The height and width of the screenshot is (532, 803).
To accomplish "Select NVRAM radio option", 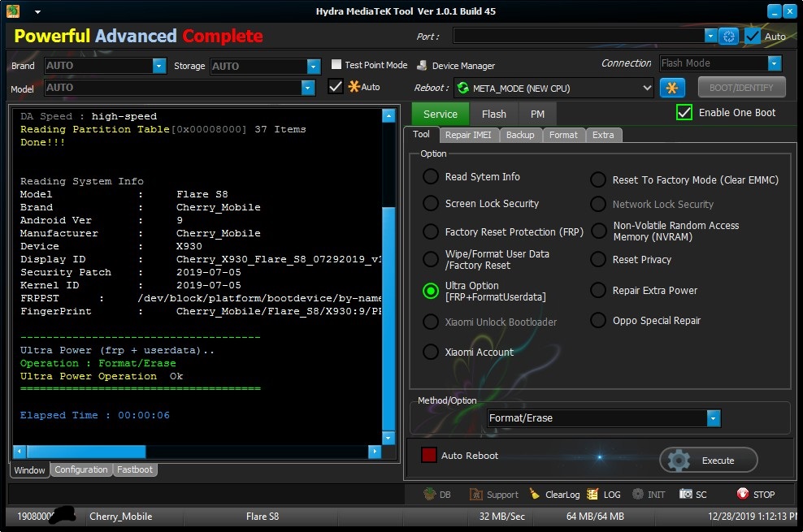I will (598, 231).
